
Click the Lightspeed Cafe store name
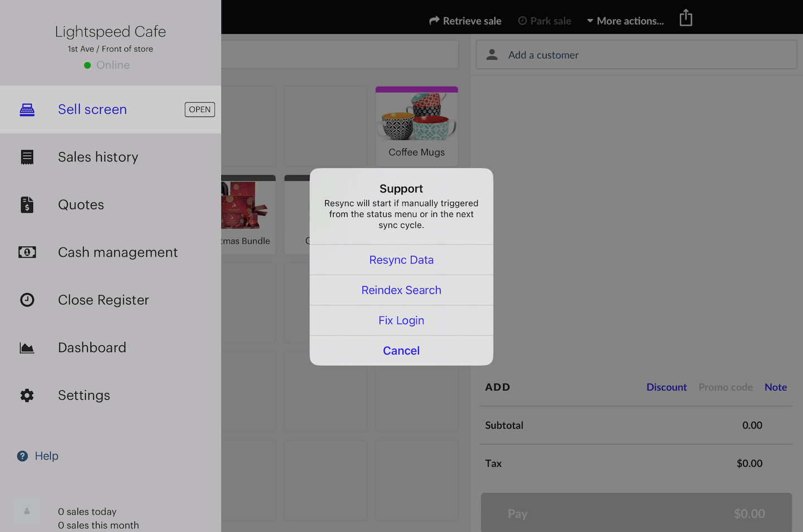pos(110,32)
